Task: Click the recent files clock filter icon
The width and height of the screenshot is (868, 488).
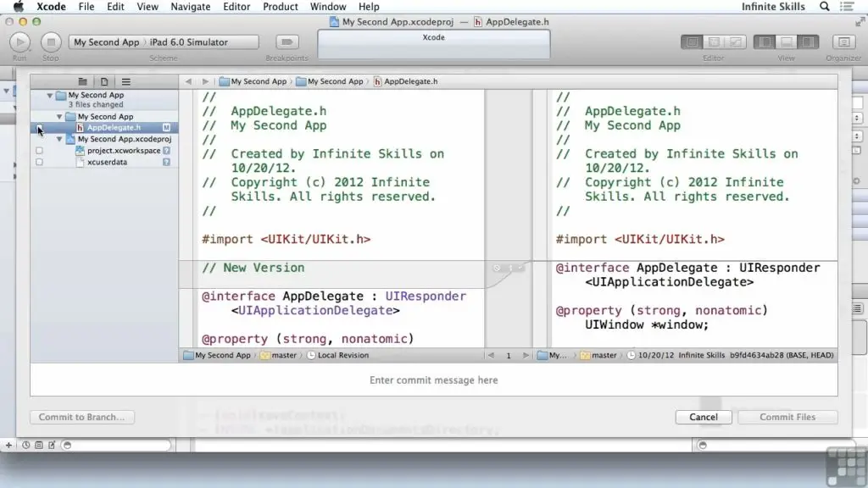Action: click(25, 445)
